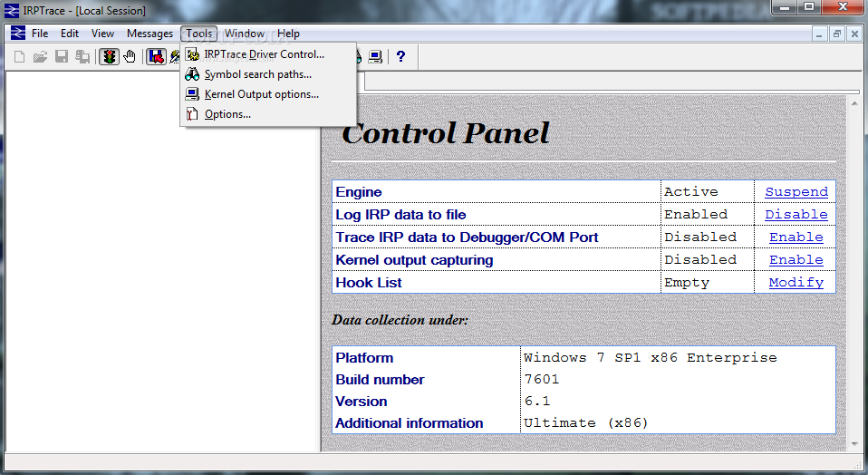Click the 'Control Panel' heading
Screen dimensions: 868x475
(x=446, y=133)
